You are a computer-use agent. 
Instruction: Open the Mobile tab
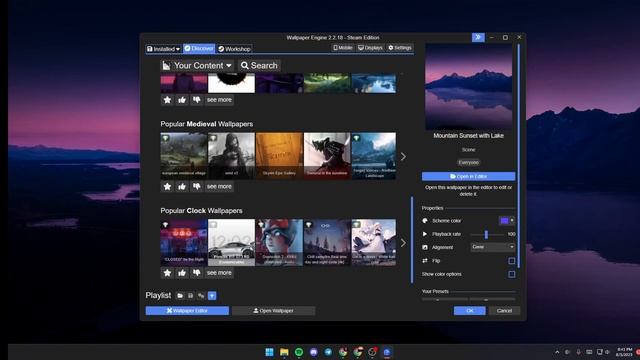342,48
